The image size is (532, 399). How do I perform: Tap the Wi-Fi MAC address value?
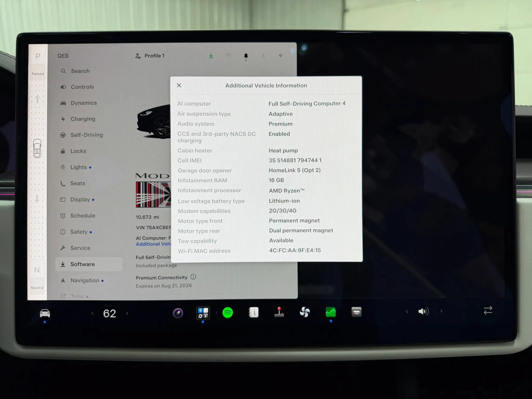point(295,250)
